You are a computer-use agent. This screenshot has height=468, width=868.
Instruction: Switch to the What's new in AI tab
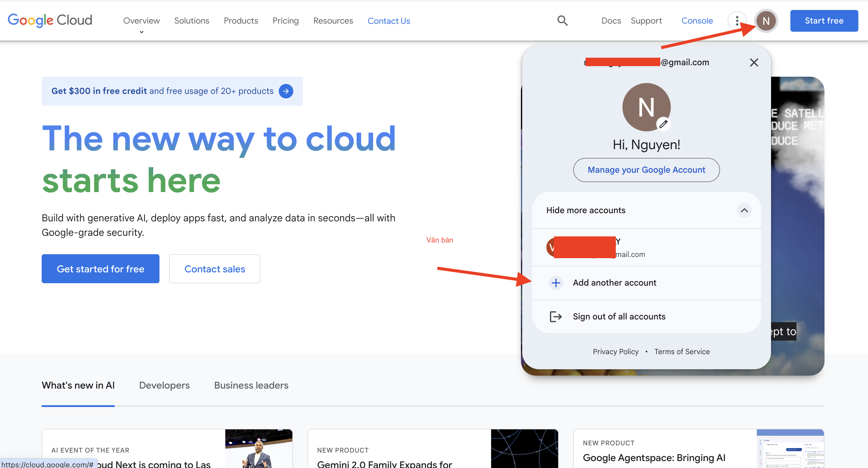coord(78,386)
